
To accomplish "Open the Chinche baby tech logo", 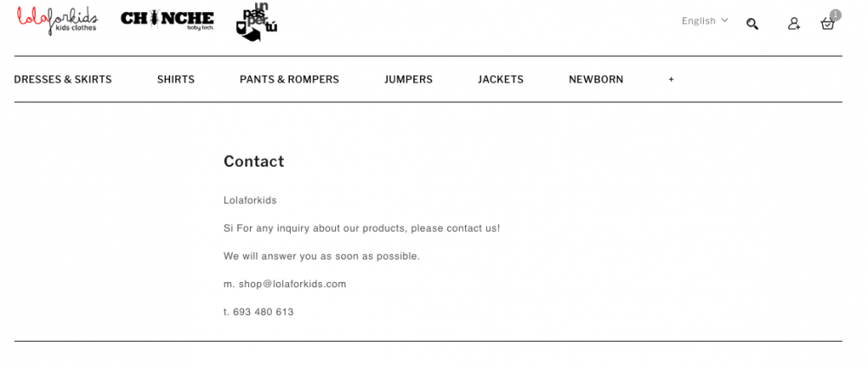I will 168,19.
